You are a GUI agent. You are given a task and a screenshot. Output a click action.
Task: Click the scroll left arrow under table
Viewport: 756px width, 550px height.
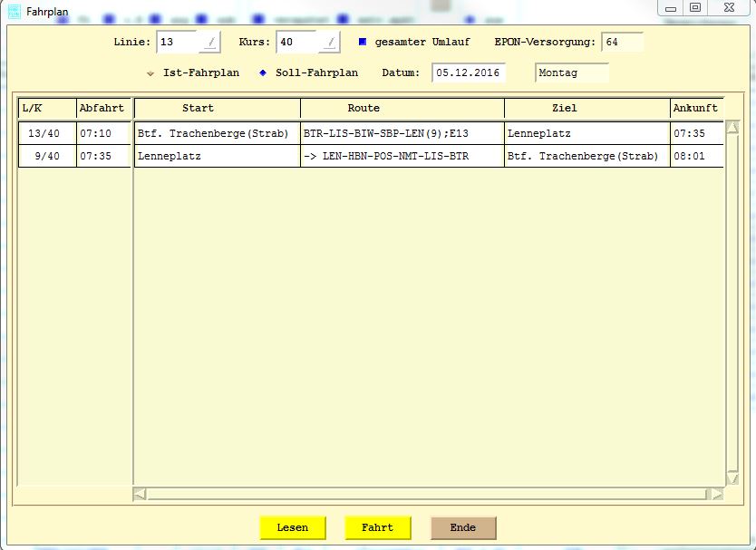pos(140,494)
